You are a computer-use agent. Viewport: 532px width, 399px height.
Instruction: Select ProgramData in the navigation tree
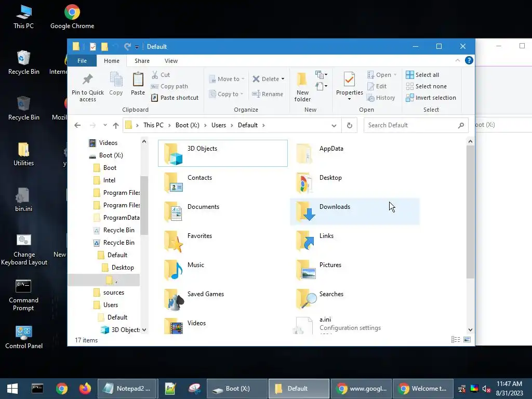coord(121,218)
